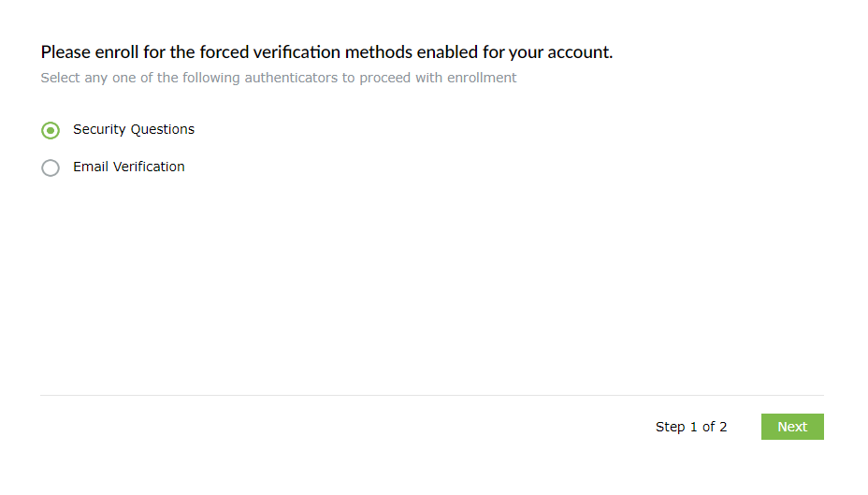
Task: Click the horizontal divider above Next
Action: coord(432,395)
